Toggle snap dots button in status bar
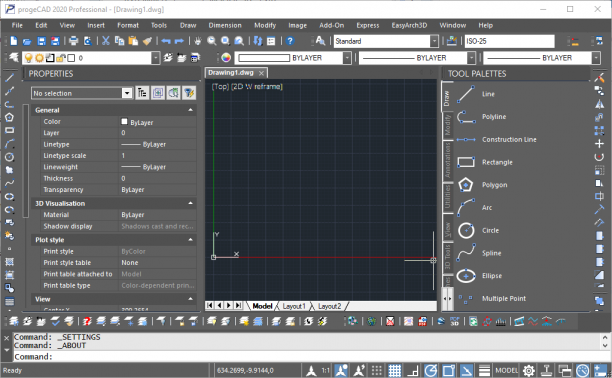The height and width of the screenshot is (378, 612). pos(377,370)
